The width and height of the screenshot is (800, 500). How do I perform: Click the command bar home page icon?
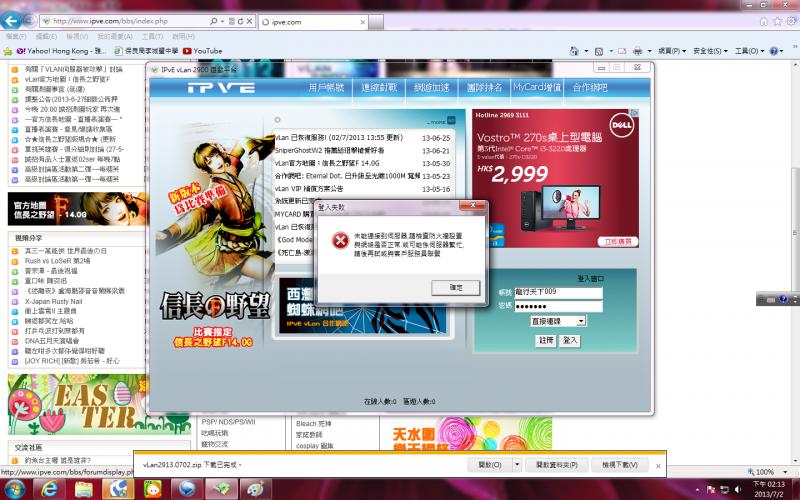pyautogui.click(x=574, y=51)
